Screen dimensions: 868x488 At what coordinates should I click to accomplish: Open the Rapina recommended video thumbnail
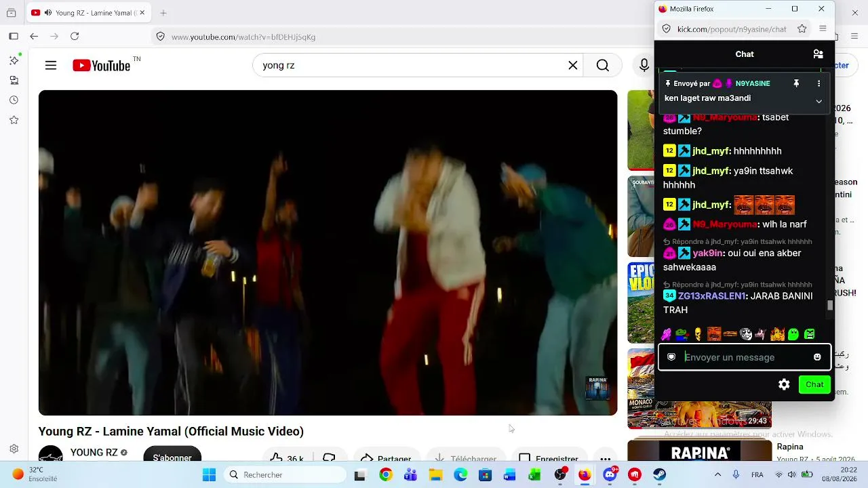tap(699, 452)
